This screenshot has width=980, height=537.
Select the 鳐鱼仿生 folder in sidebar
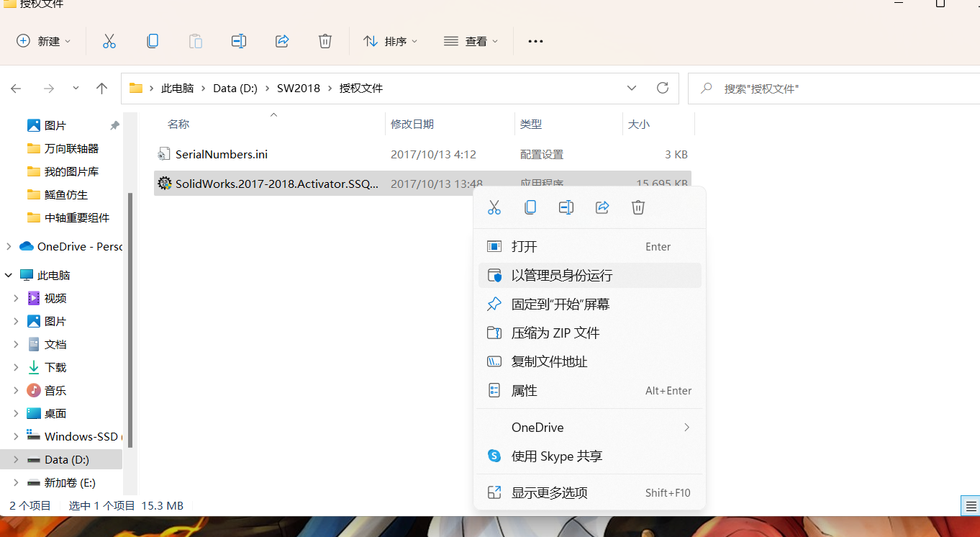click(66, 194)
